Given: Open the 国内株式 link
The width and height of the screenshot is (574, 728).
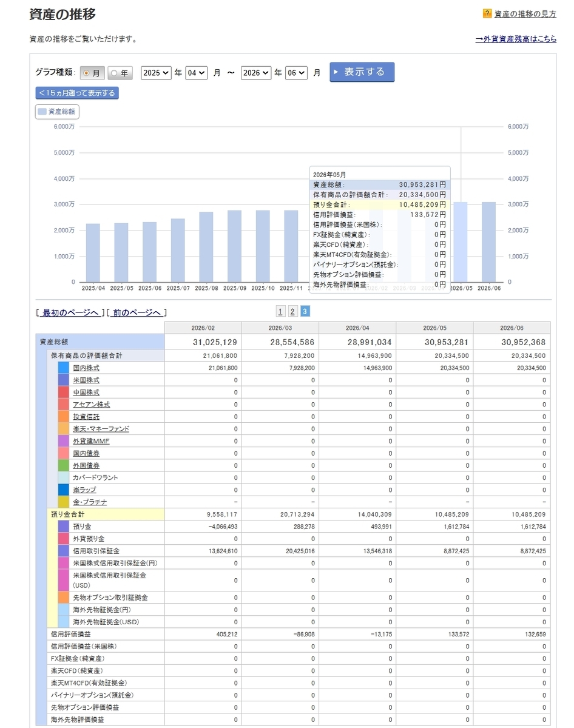Looking at the screenshot, I should pos(86,368).
